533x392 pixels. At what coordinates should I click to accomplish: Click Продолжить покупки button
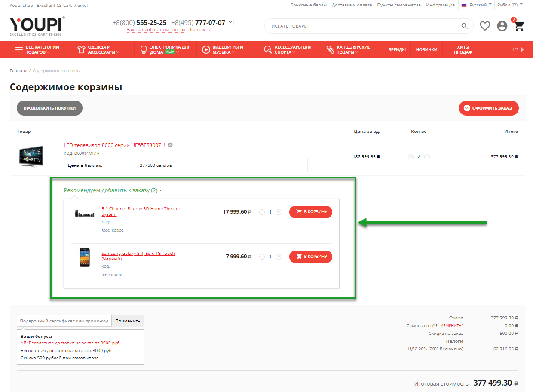tap(49, 108)
